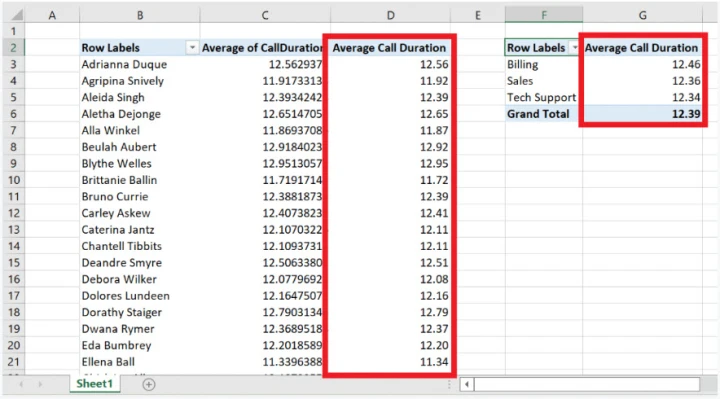Click the cell 'Aleida Singh'
The image size is (720, 399).
[x=140, y=97]
